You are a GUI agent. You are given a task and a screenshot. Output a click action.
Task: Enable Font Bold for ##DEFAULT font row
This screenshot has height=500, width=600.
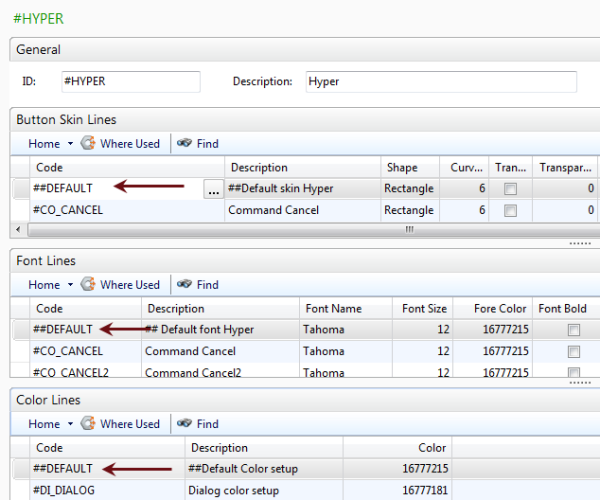click(x=573, y=330)
